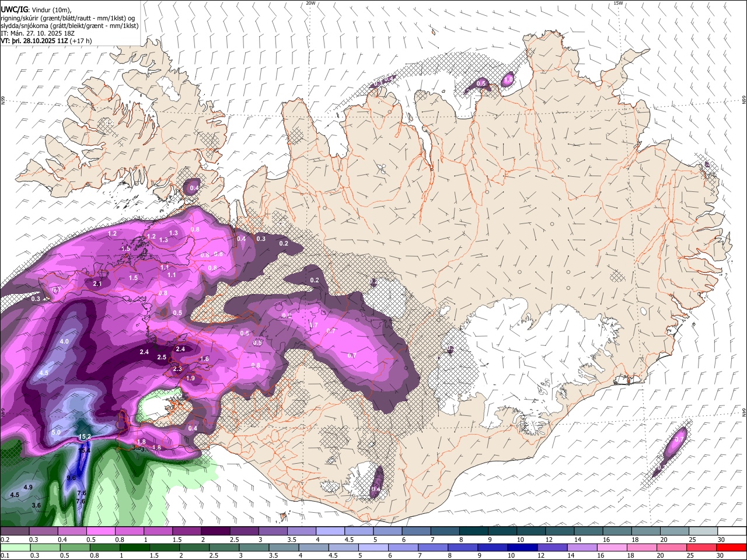Click pale green lower swatch between 0.1 and 0.3

pyautogui.click(x=14, y=548)
